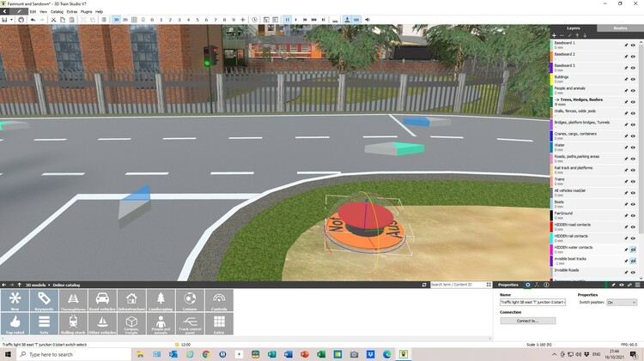The image size is (644, 361).
Task: Select the Baseboard 2 orange color swatch
Action: click(551, 57)
